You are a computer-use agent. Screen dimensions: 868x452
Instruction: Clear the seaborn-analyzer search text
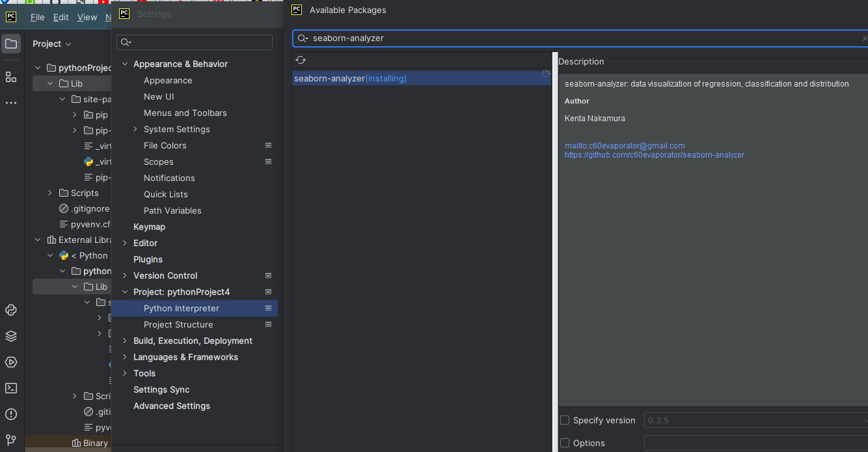864,38
